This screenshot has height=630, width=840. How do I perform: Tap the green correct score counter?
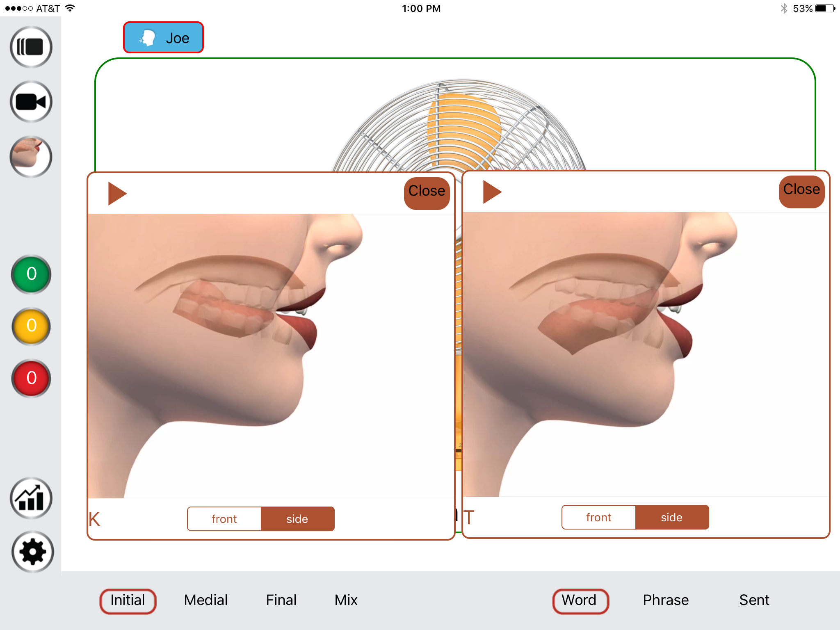click(31, 274)
